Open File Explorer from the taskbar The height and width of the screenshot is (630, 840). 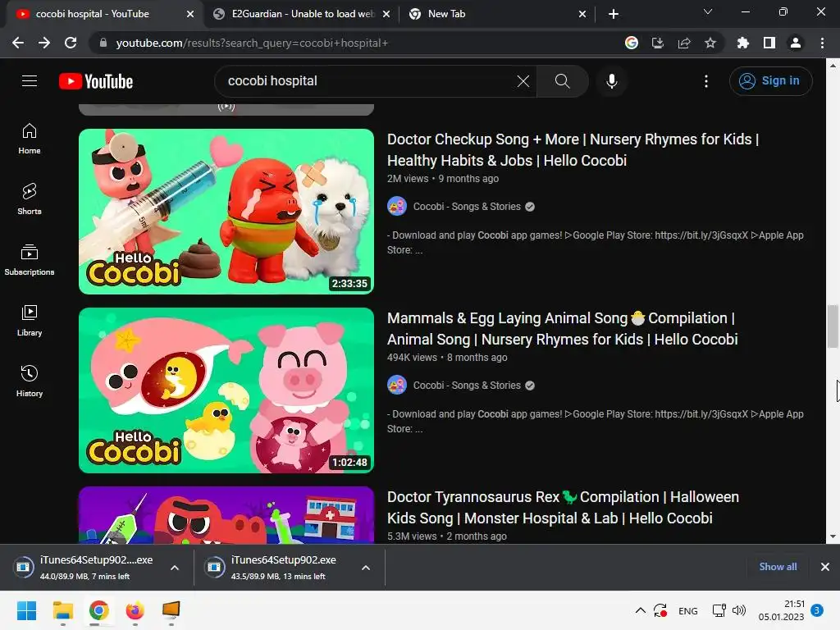[x=62, y=610]
